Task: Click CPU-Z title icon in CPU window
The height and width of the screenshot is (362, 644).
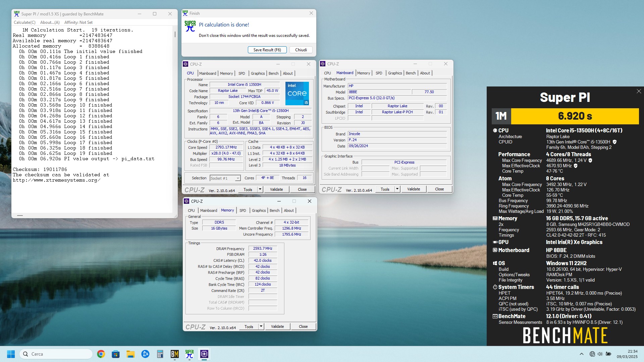Action: pyautogui.click(x=185, y=64)
